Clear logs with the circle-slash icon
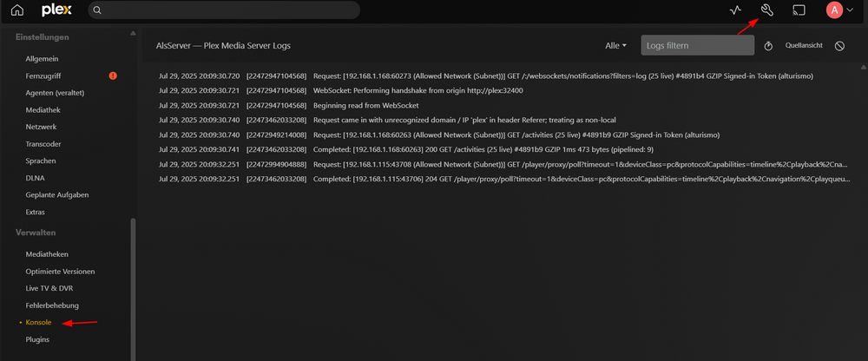 coord(839,46)
